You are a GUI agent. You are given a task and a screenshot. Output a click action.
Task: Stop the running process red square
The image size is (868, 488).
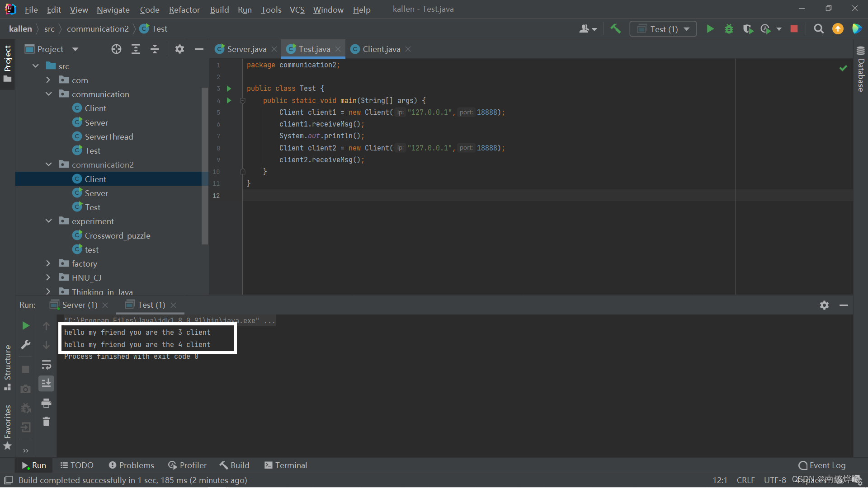pos(794,29)
